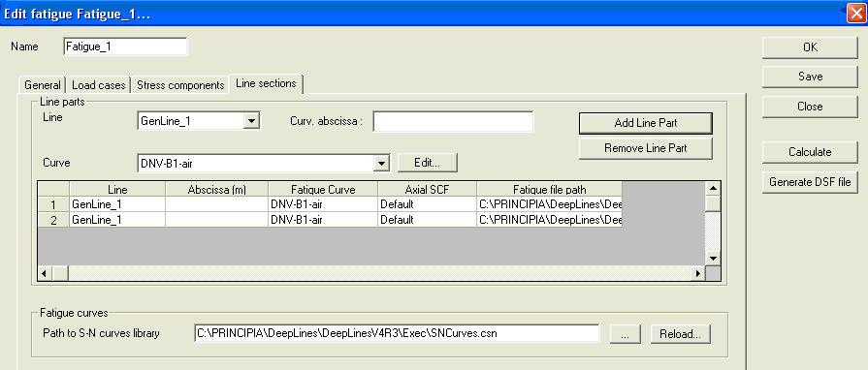Click the Line column header

pyautogui.click(x=117, y=189)
